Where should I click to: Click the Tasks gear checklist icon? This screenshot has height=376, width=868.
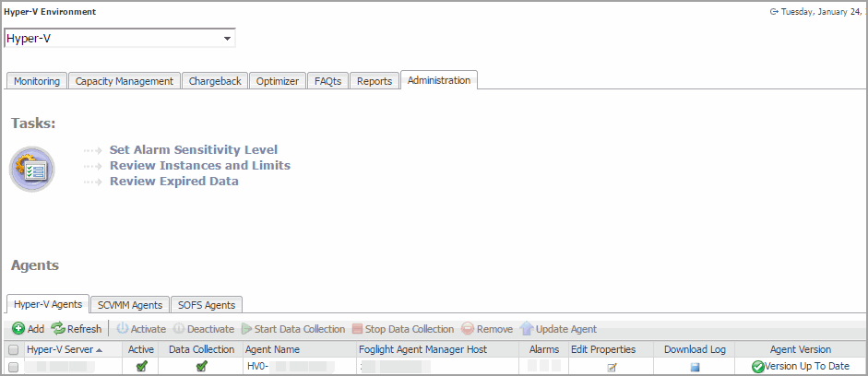click(x=32, y=170)
